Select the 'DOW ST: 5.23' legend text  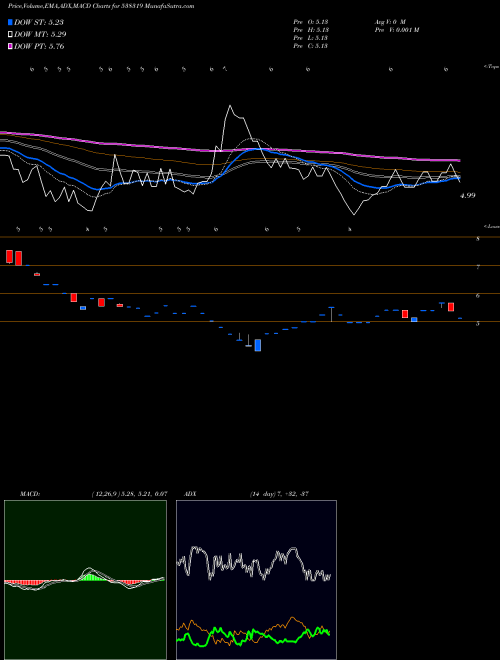click(39, 22)
